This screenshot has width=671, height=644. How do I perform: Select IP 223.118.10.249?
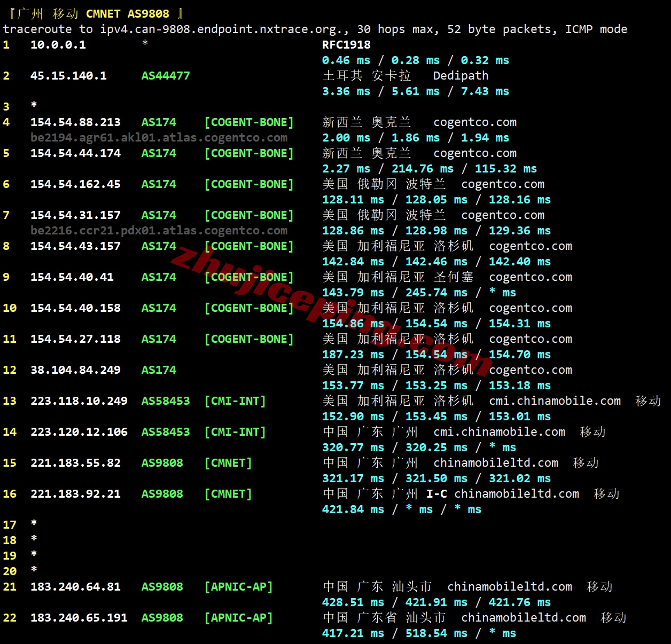pos(79,401)
